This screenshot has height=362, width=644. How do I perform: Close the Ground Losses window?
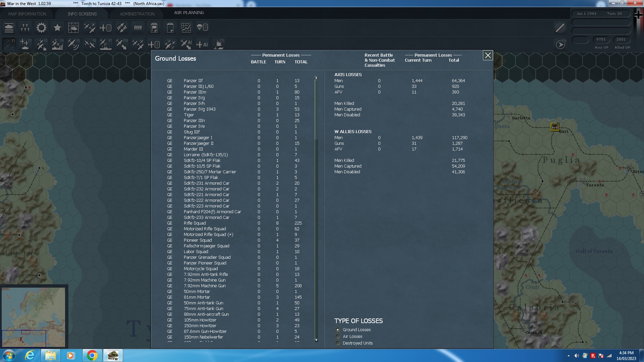488,56
